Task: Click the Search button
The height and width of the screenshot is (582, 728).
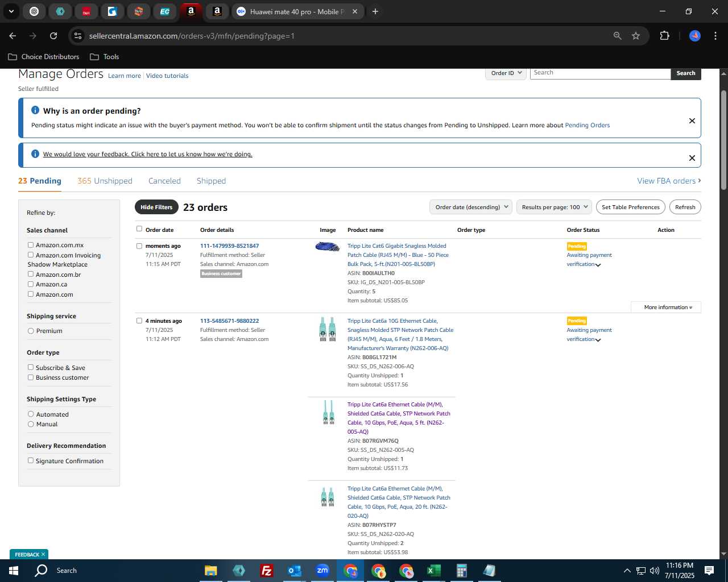Action: pos(686,73)
